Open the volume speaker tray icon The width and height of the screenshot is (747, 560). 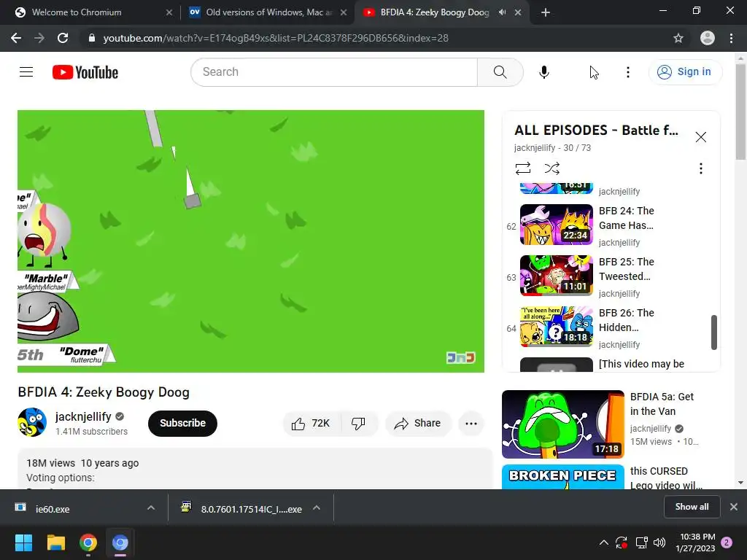coord(659,542)
